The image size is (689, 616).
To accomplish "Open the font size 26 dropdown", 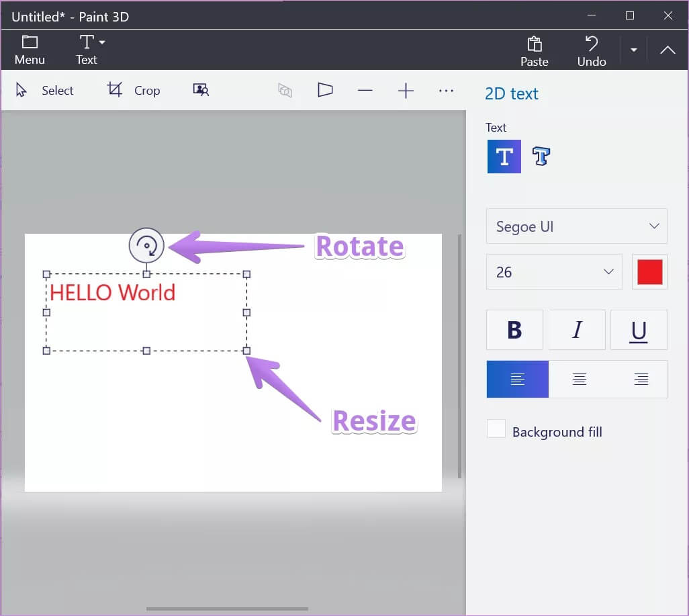I will pyautogui.click(x=554, y=272).
